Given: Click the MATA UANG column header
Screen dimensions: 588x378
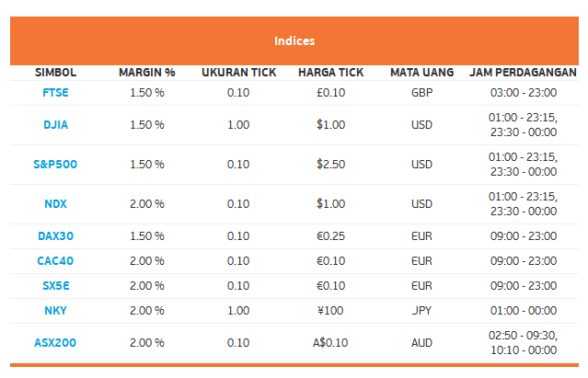Looking at the screenshot, I should (421, 73).
